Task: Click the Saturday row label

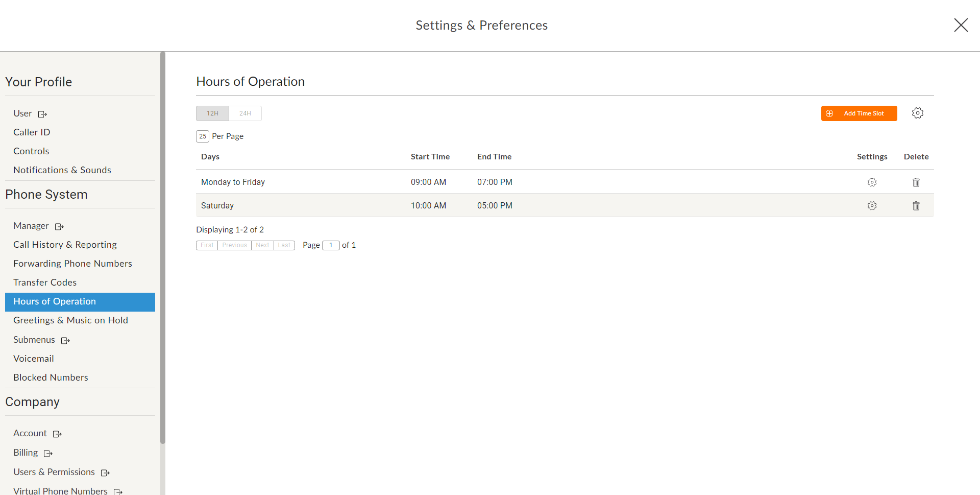Action: [x=217, y=205]
